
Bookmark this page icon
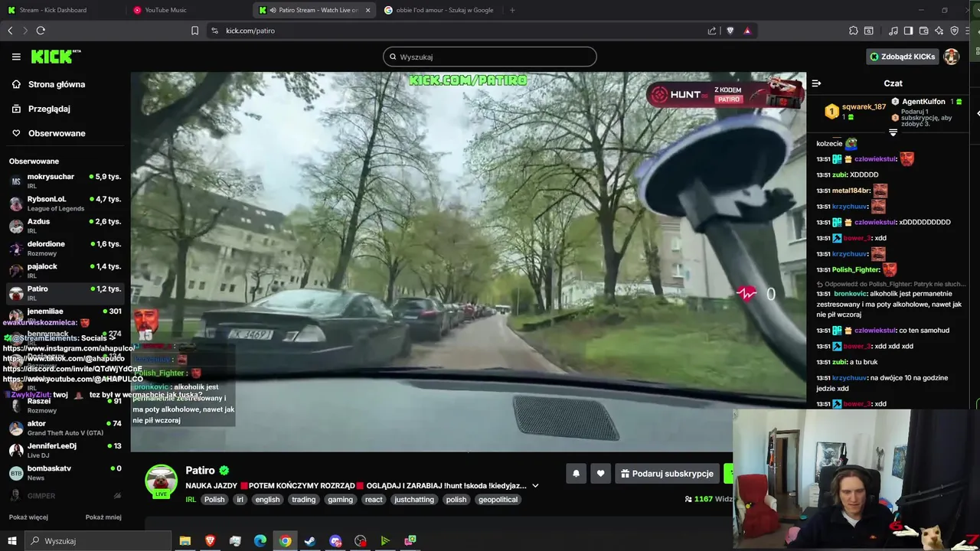pos(194,31)
